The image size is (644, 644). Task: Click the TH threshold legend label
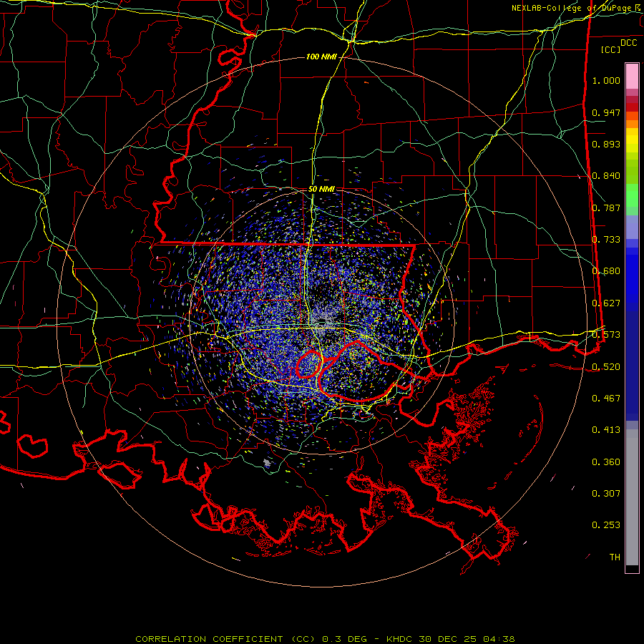(615, 557)
